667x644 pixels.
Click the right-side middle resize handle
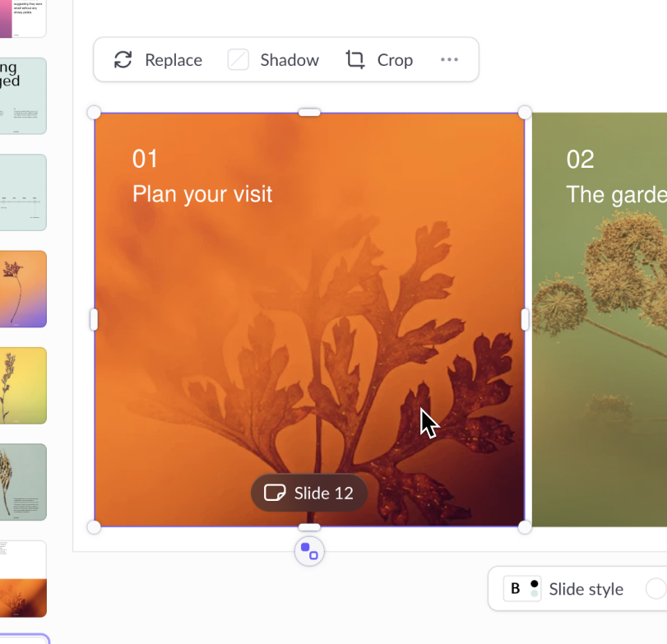coord(525,319)
